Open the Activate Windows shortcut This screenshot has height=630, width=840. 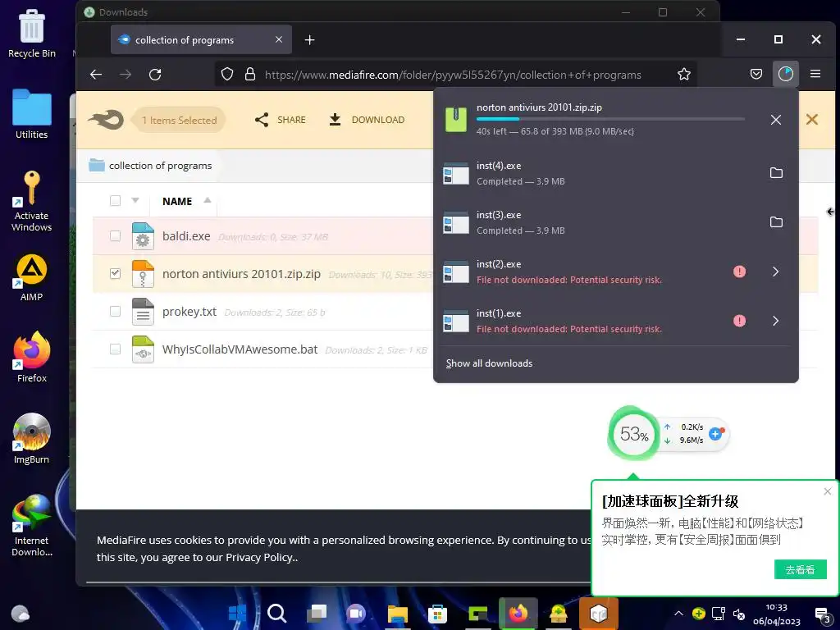pyautogui.click(x=32, y=201)
